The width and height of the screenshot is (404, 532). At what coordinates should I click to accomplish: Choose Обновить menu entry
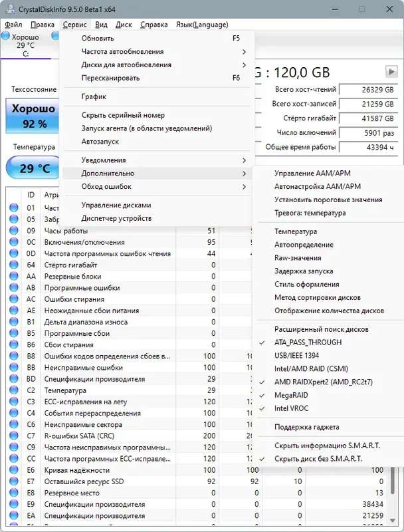click(157, 39)
